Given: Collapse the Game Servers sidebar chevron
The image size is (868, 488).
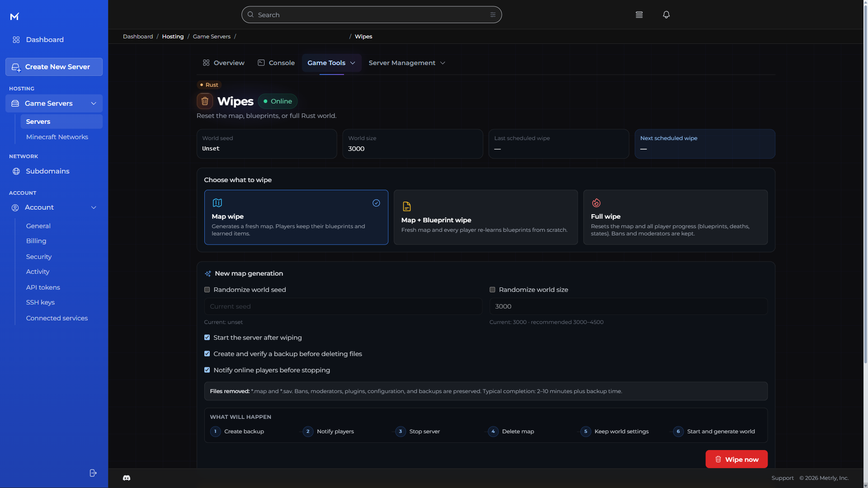Looking at the screenshot, I should click(x=94, y=103).
